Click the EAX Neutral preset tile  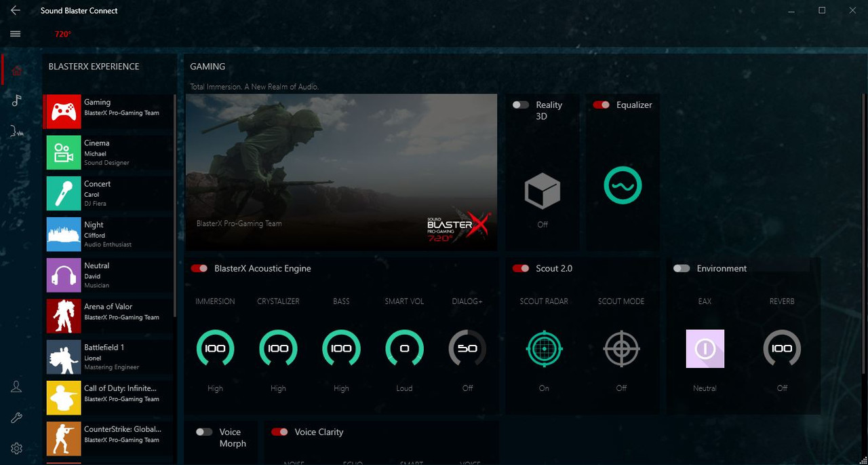click(x=705, y=349)
